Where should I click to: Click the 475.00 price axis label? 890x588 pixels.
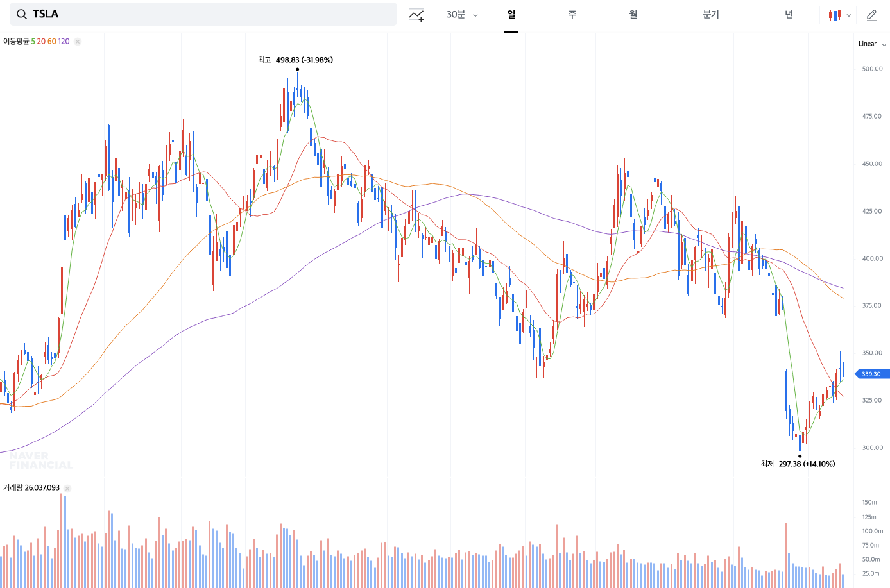click(873, 117)
